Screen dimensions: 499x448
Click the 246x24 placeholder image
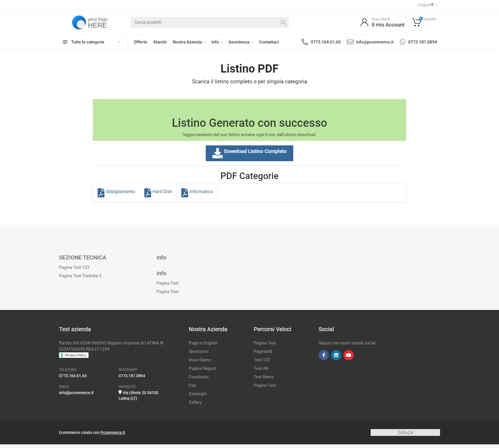tap(405, 432)
